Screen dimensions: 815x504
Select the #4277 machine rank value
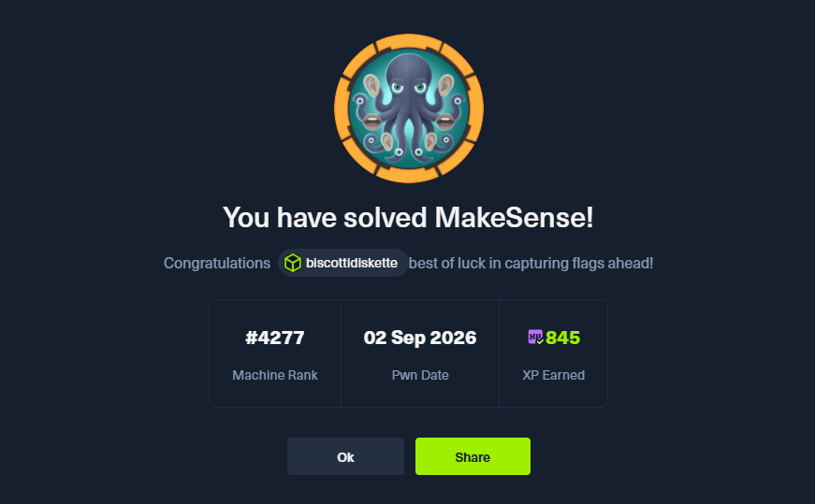point(275,338)
